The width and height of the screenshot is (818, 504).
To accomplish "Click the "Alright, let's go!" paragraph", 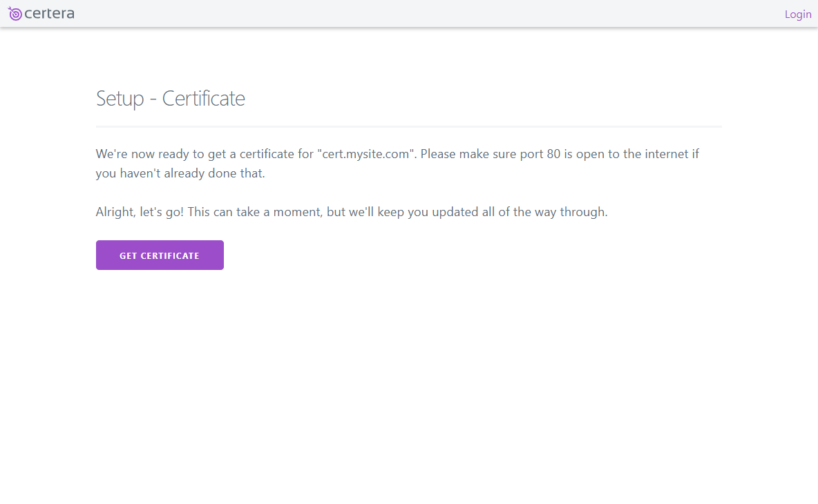I will 352,212.
